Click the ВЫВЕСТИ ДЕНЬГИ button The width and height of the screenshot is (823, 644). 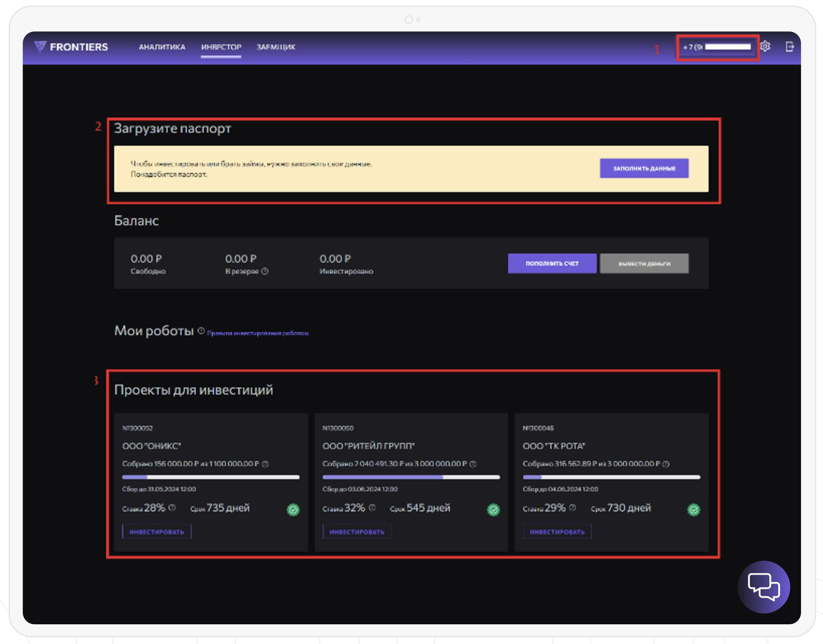click(644, 264)
